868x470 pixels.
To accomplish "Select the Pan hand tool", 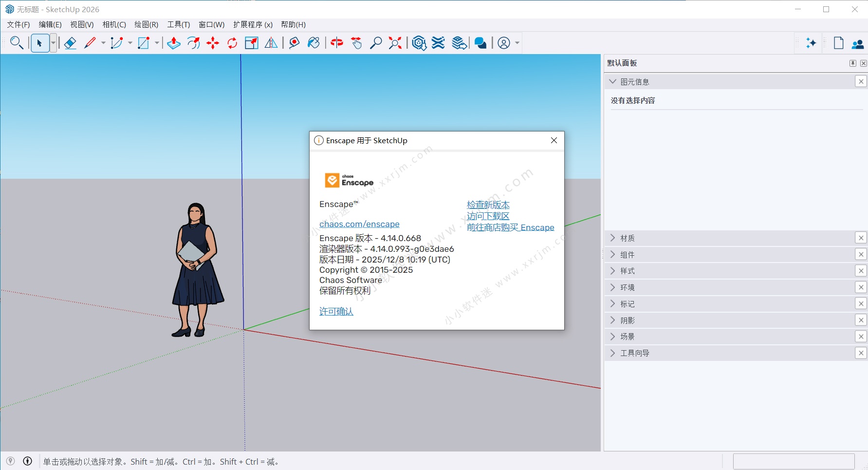I will click(x=357, y=43).
